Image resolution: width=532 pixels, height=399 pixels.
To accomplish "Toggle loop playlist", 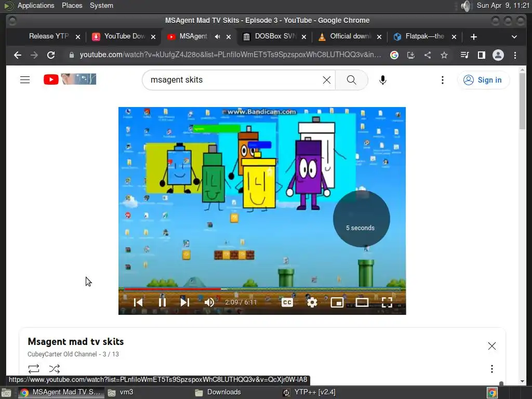I will (x=34, y=369).
